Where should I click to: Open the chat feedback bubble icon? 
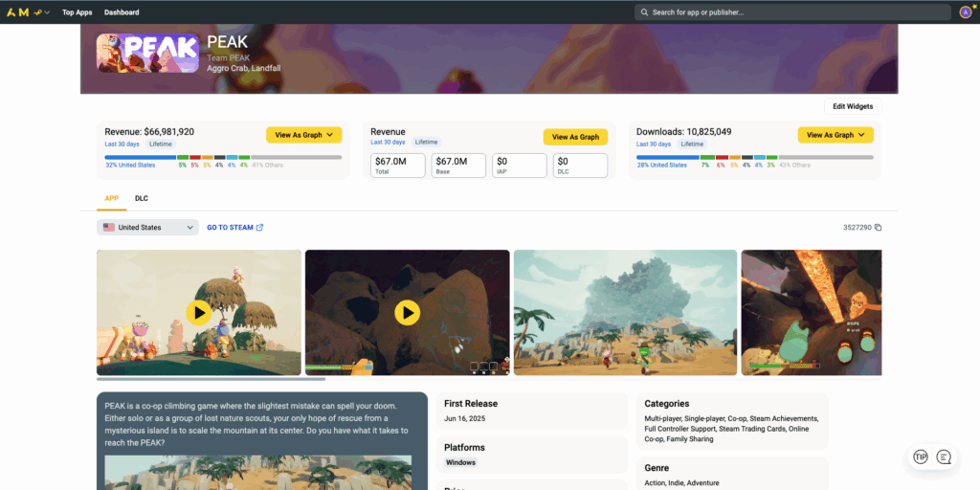[944, 457]
